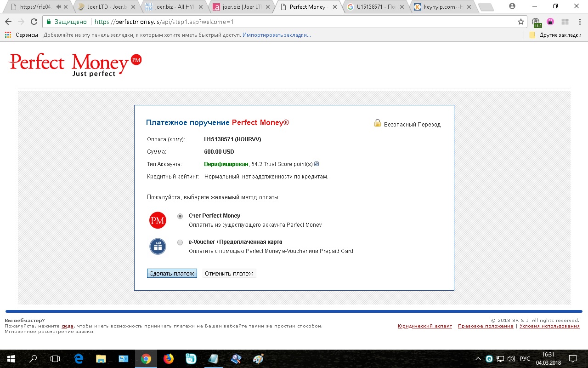Click the amount '600.00 USD'

(x=219, y=152)
